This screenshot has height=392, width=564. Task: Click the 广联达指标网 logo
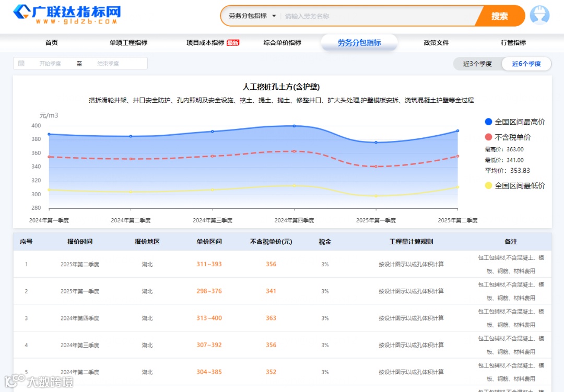pyautogui.click(x=67, y=15)
